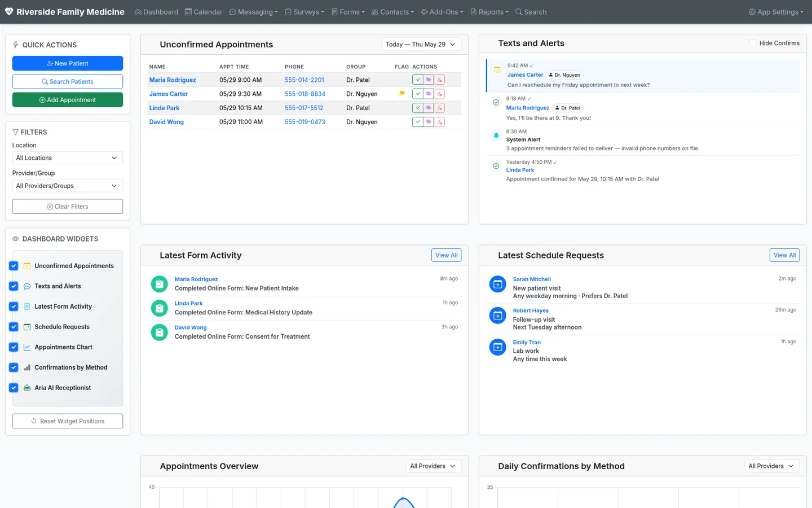Open the Reports menu
The height and width of the screenshot is (508, 812).
point(489,12)
